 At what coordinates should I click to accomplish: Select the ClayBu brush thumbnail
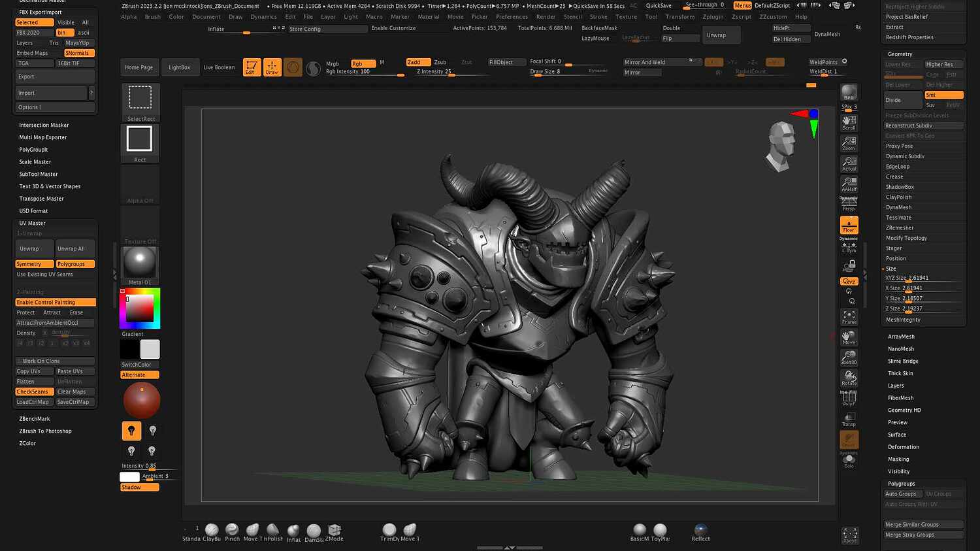coord(212,529)
